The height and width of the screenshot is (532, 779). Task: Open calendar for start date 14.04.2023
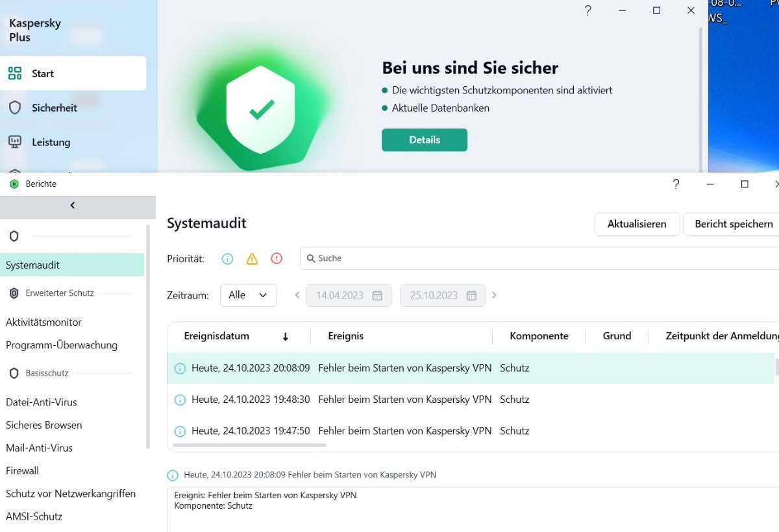pos(377,296)
